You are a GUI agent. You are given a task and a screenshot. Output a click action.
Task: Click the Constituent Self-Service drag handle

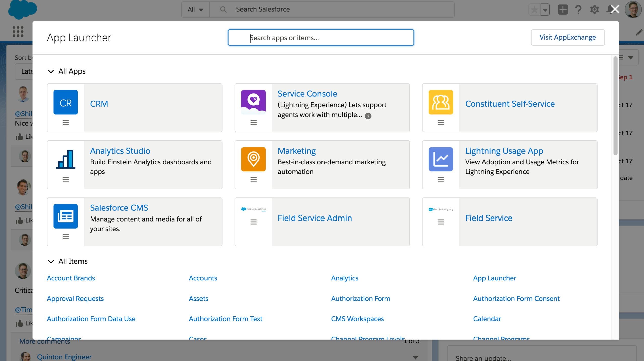(441, 123)
